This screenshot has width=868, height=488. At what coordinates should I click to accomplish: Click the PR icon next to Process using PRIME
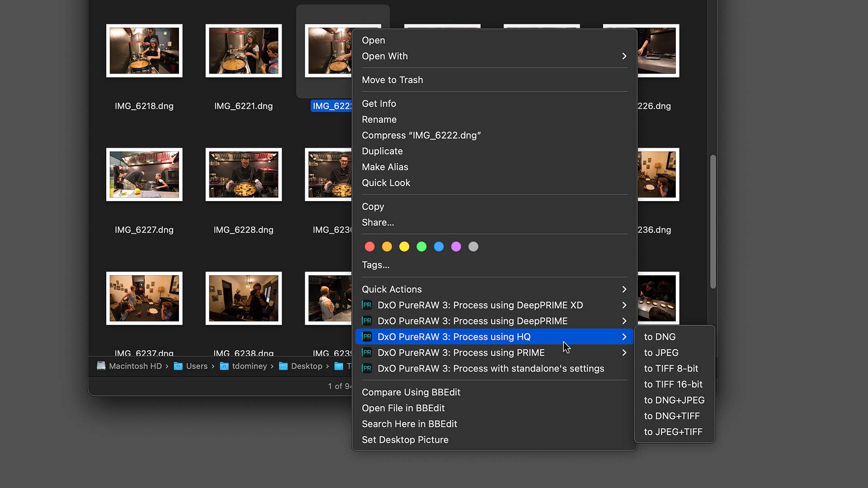(x=367, y=352)
